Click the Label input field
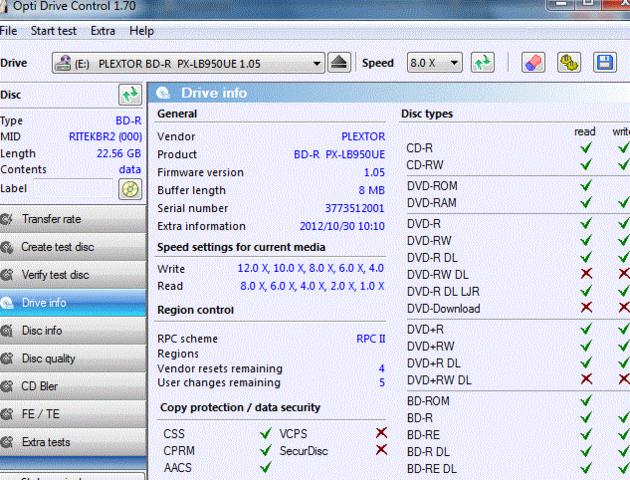Viewport: 630px width, 480px height. 74,189
